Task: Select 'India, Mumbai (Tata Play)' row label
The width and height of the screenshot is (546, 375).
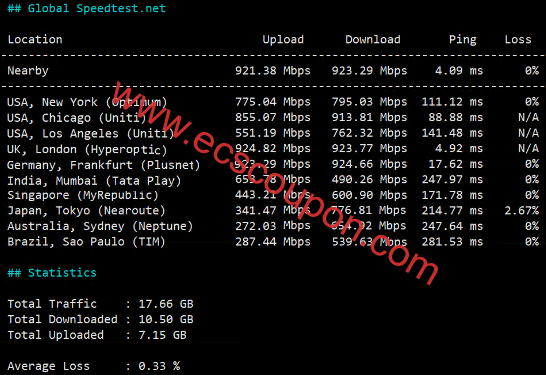Action: (94, 181)
